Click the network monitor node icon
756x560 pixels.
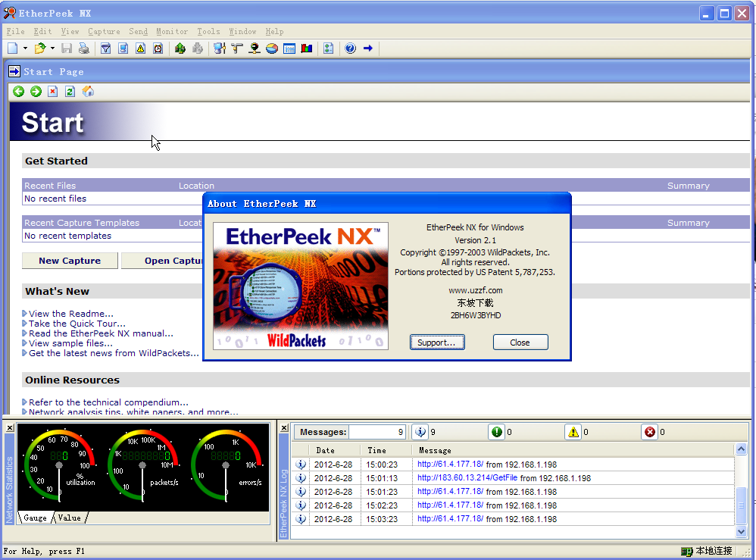click(255, 48)
